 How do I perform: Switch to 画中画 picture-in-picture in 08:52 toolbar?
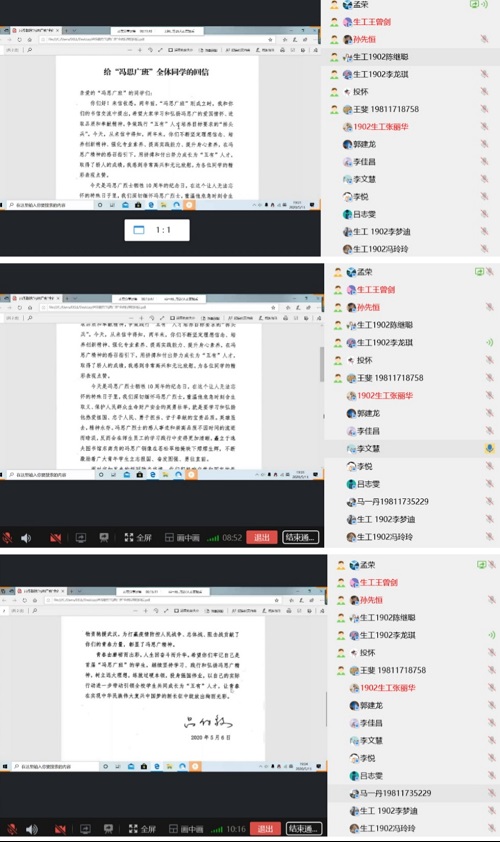[182, 538]
